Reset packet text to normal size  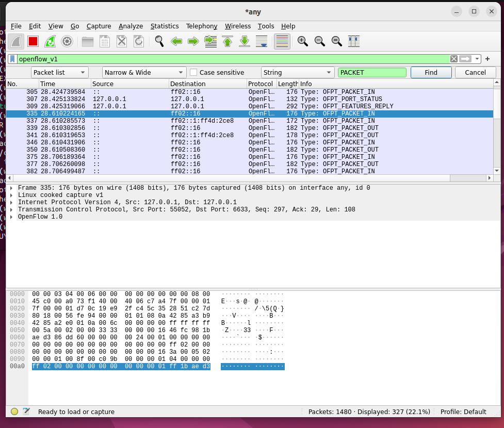(x=336, y=41)
